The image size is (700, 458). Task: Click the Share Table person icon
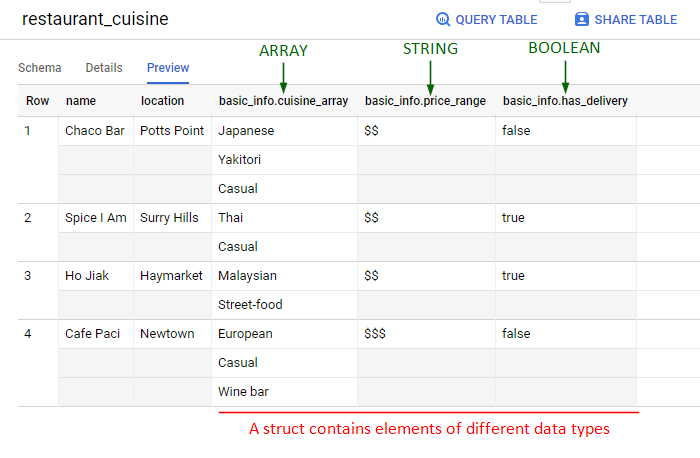point(582,19)
